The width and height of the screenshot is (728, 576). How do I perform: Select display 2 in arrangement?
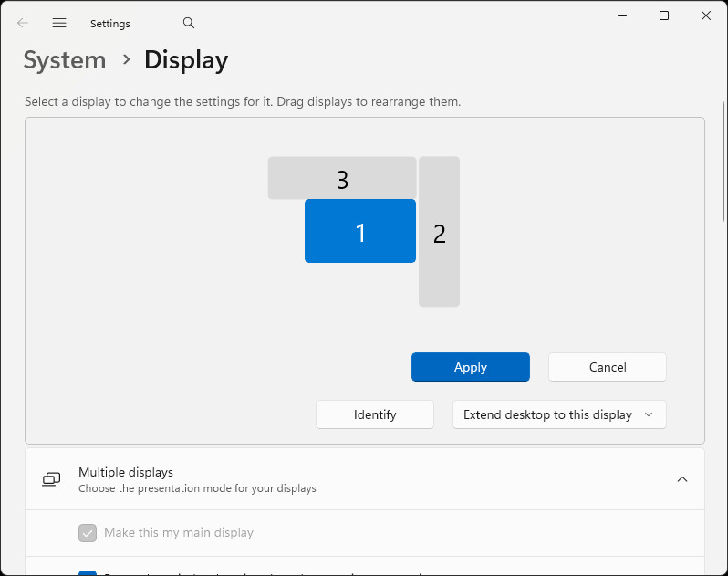click(439, 233)
